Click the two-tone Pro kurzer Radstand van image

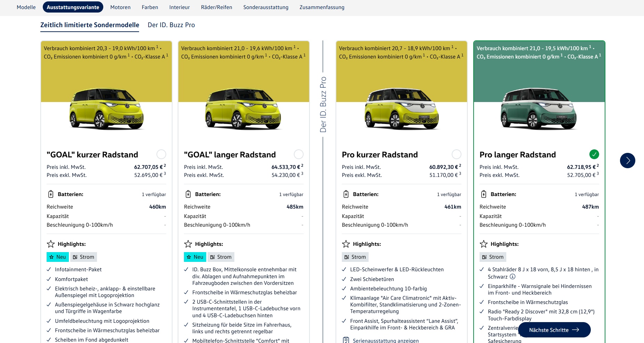(402, 109)
